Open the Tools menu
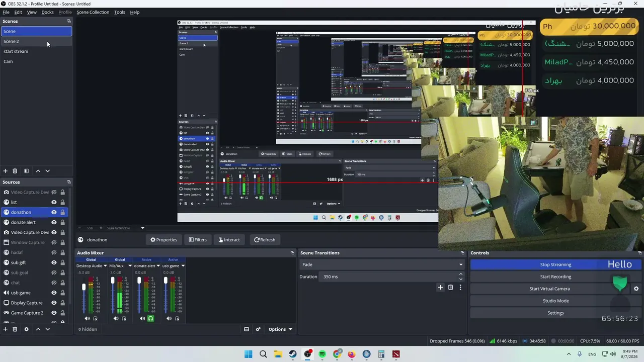644x362 pixels. [119, 12]
